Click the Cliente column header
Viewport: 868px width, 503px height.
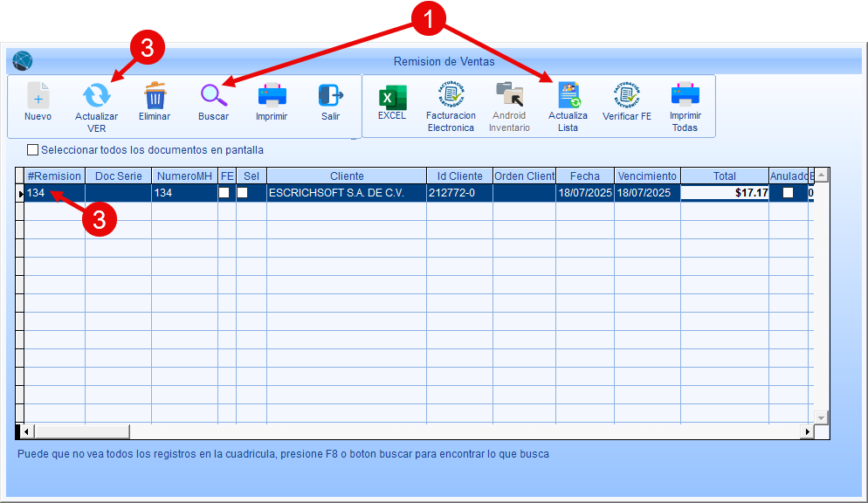tap(347, 176)
